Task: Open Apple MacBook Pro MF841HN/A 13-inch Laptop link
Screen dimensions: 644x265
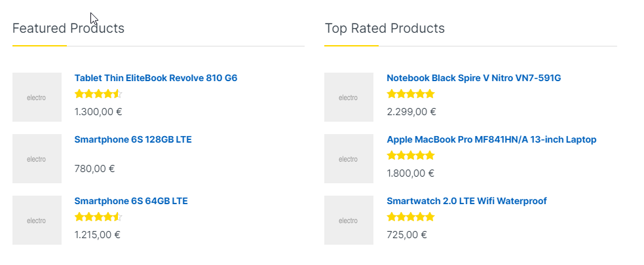Action: (491, 139)
